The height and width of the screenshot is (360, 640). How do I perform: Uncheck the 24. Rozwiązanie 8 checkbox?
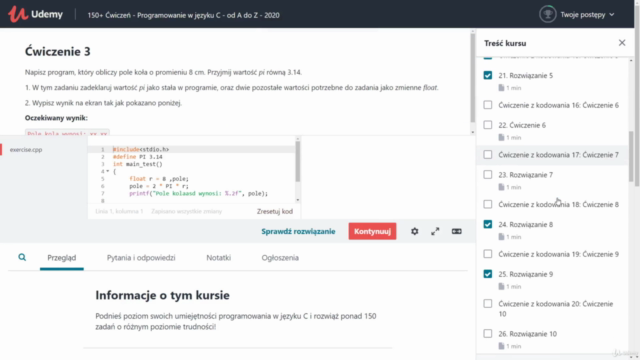coord(488,224)
